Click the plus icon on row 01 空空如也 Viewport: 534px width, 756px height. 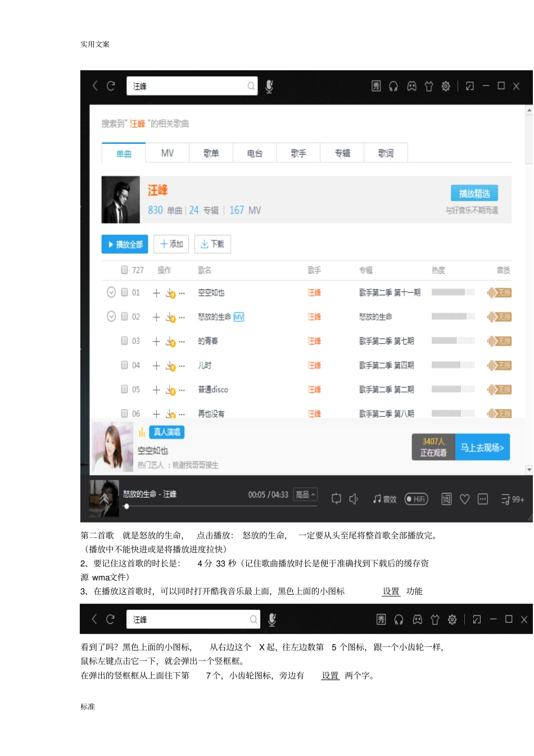(156, 293)
